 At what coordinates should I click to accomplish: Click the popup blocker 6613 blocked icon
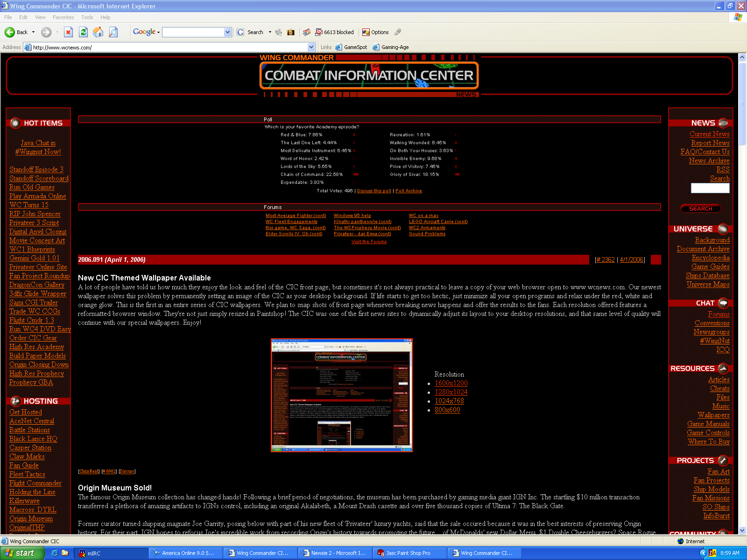tap(334, 32)
